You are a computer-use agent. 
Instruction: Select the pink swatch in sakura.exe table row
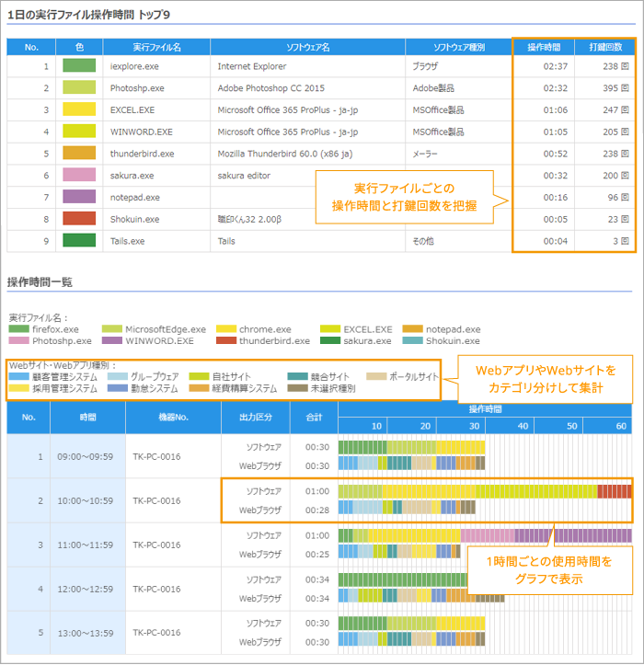[79, 175]
